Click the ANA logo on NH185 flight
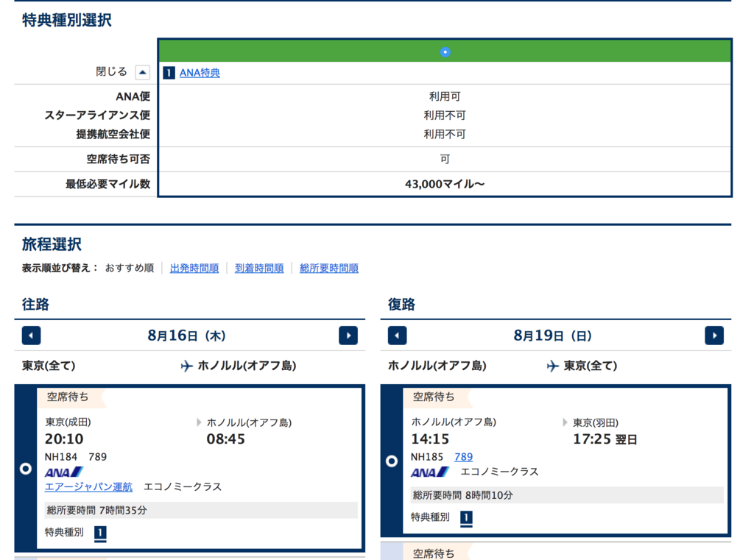 click(430, 472)
